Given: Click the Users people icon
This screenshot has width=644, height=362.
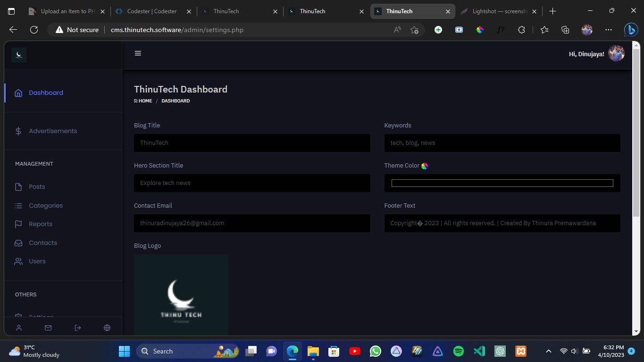Looking at the screenshot, I should [x=18, y=261].
